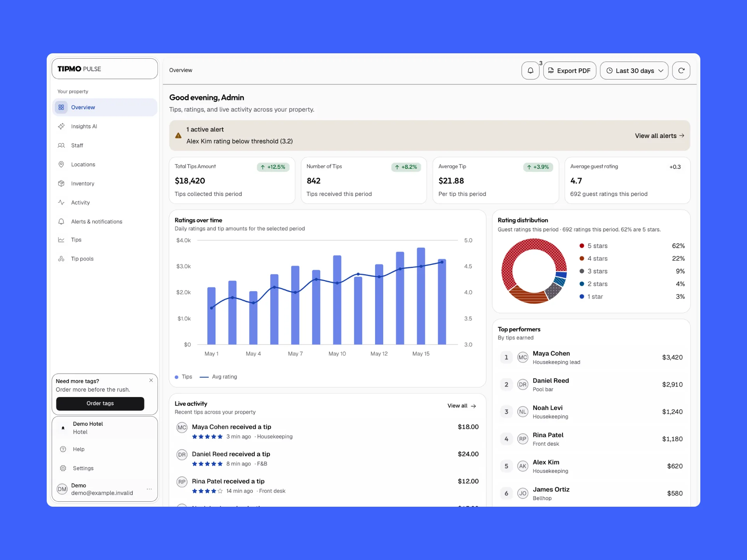Image resolution: width=747 pixels, height=560 pixels.
Task: Click the refresh icon button
Action: (x=681, y=70)
